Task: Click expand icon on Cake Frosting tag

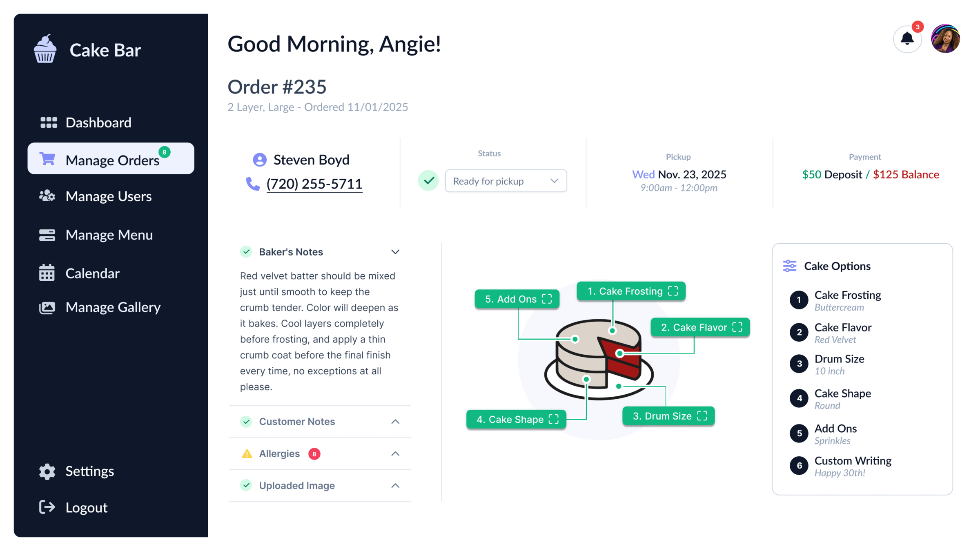Action: click(x=673, y=291)
